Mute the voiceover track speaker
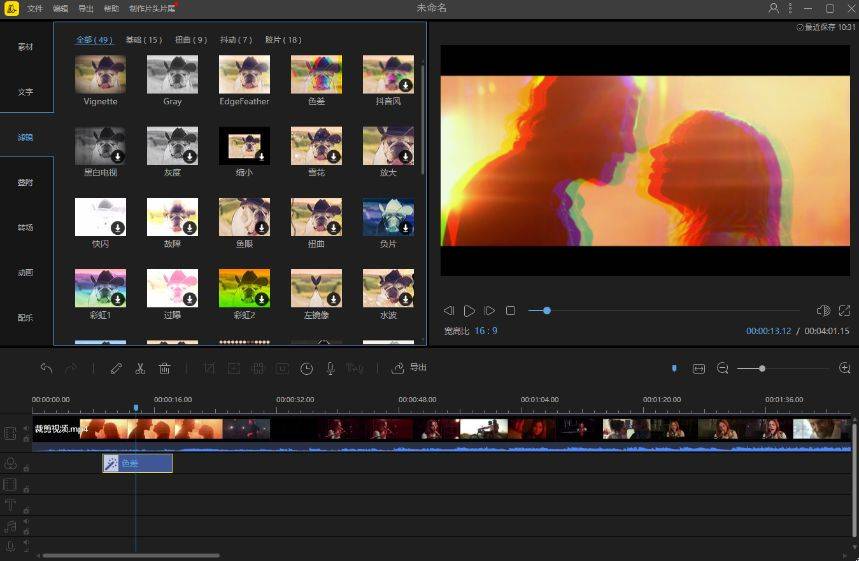The height and width of the screenshot is (561, 859). click(26, 542)
